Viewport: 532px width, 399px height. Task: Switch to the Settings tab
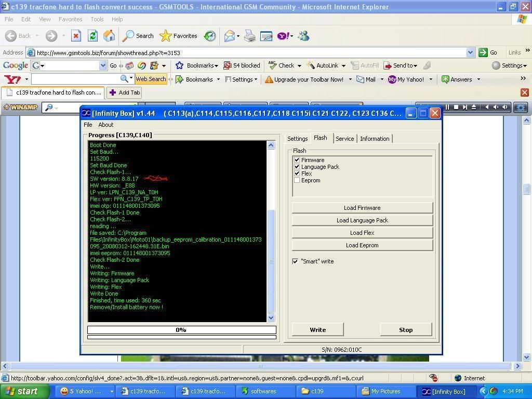[297, 138]
